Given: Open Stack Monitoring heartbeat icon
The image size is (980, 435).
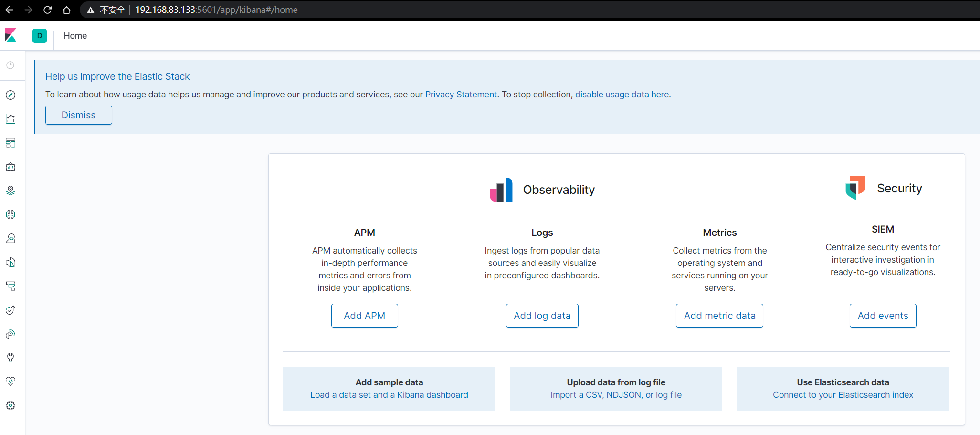Looking at the screenshot, I should pyautogui.click(x=11, y=382).
